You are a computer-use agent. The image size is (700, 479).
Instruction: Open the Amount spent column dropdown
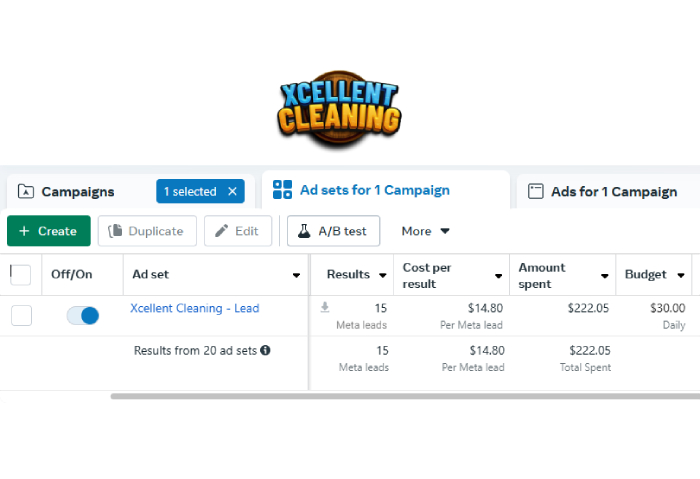pos(604,276)
